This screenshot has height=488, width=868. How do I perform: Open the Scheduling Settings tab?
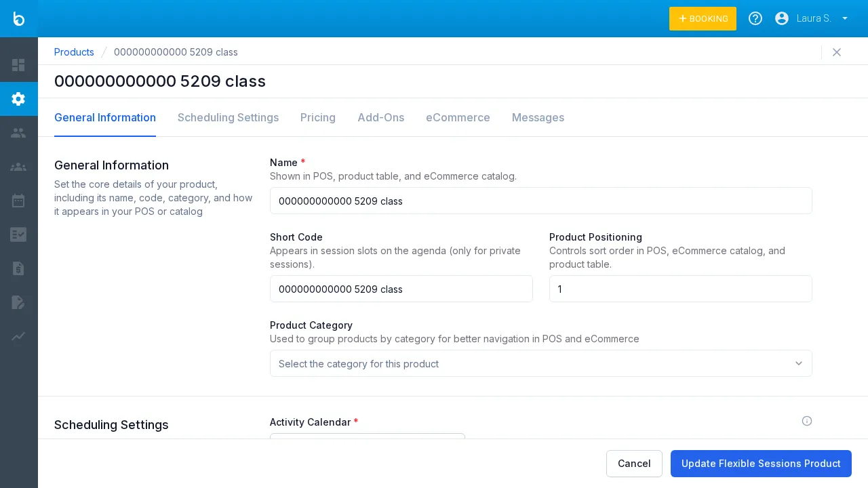[228, 117]
